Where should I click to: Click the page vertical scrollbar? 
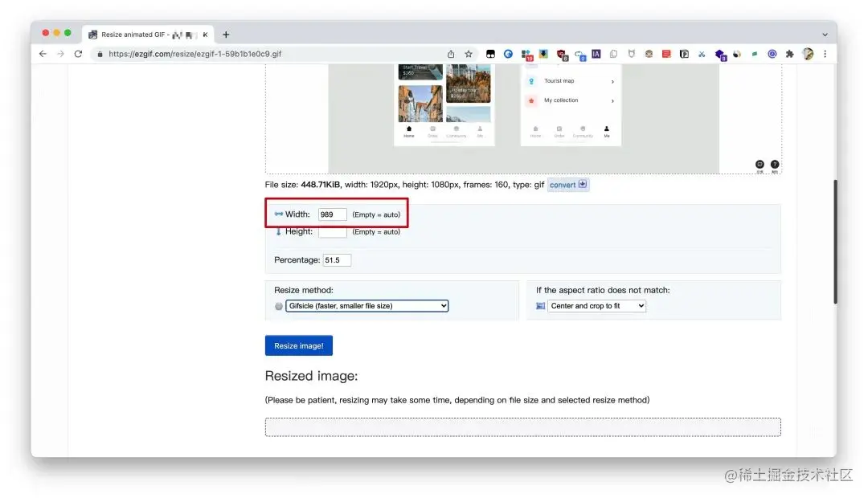pos(835,241)
